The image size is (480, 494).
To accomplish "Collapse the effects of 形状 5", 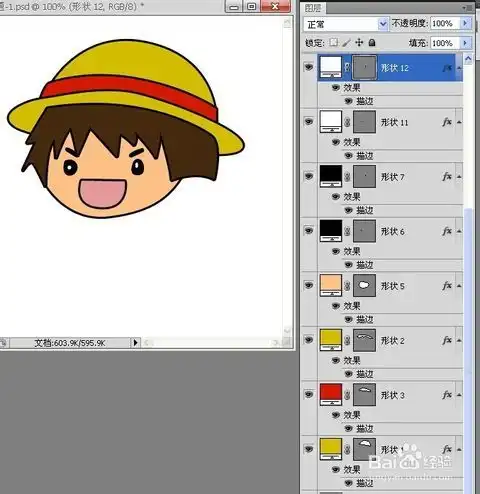I will [459, 286].
